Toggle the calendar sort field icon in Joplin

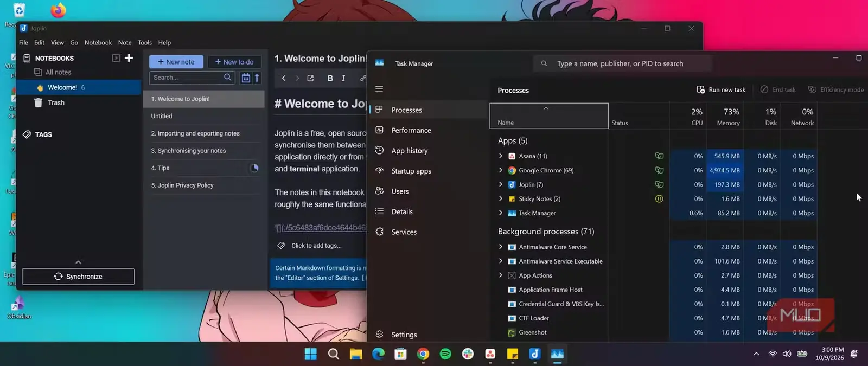[246, 78]
